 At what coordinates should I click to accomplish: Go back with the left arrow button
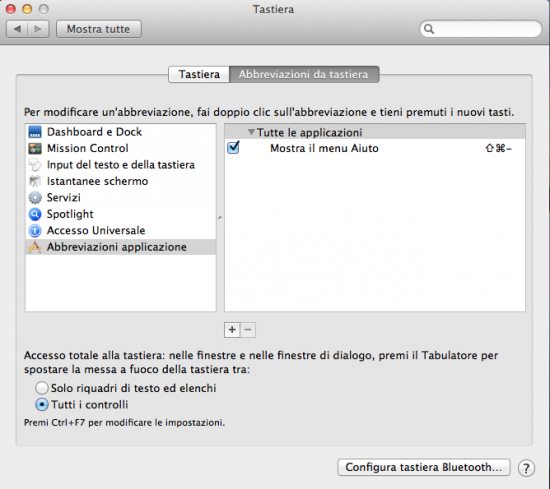point(17,29)
